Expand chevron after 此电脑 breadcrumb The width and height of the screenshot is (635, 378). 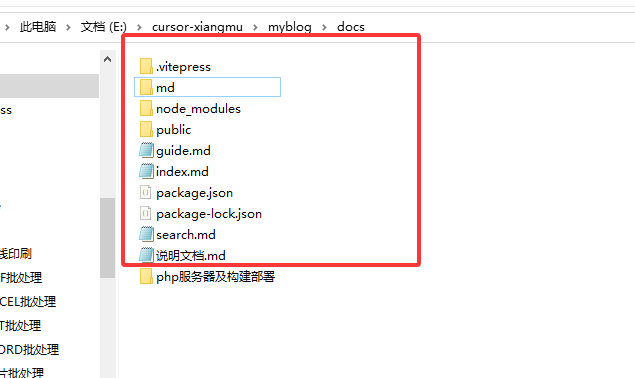pyautogui.click(x=68, y=28)
